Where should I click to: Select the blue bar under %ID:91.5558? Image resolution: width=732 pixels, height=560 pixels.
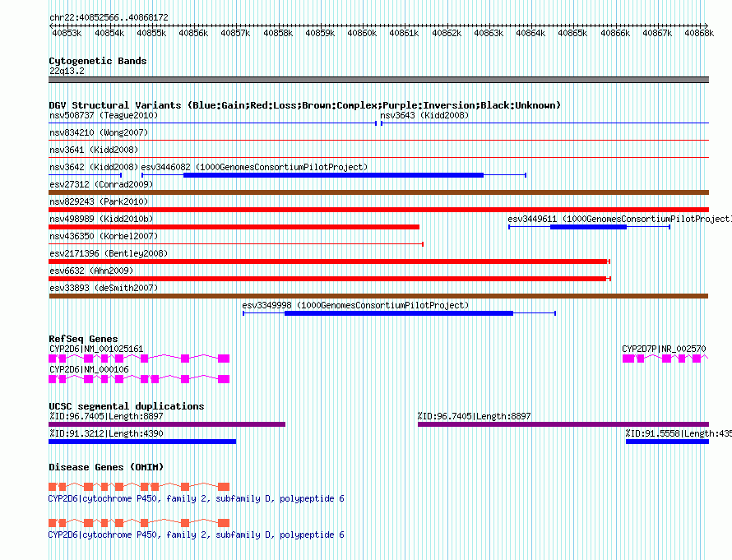coord(667,442)
